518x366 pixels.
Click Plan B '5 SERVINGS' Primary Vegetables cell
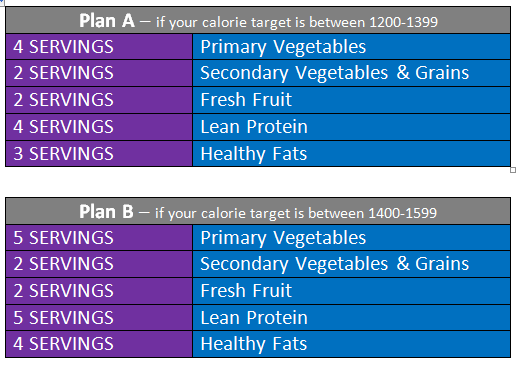coord(99,238)
